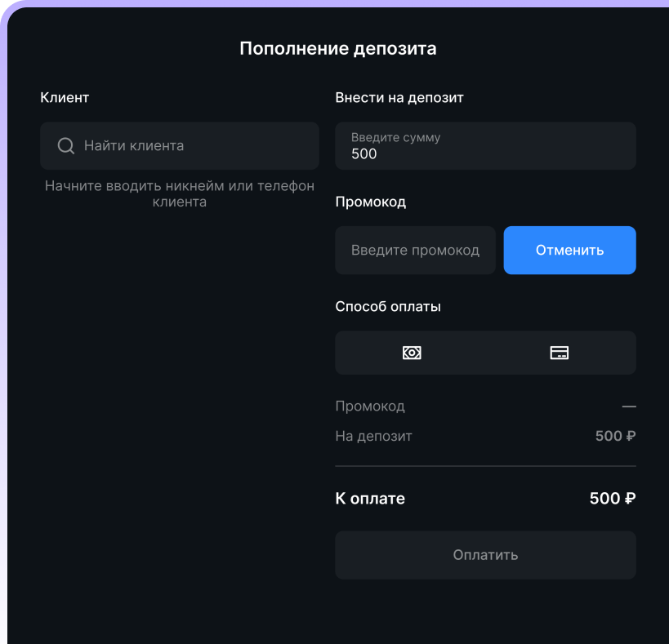
Task: Focus the Введите промокод field
Action: (x=415, y=250)
